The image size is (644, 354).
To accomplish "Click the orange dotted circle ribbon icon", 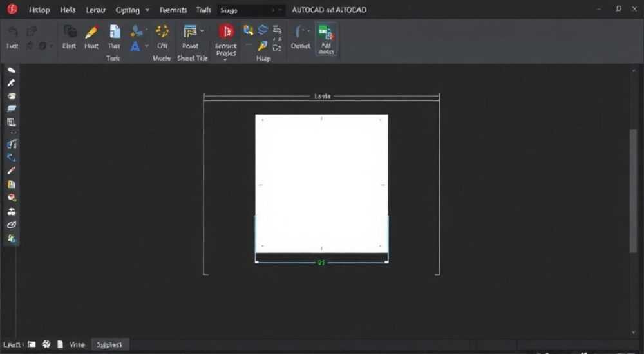I will tap(162, 31).
